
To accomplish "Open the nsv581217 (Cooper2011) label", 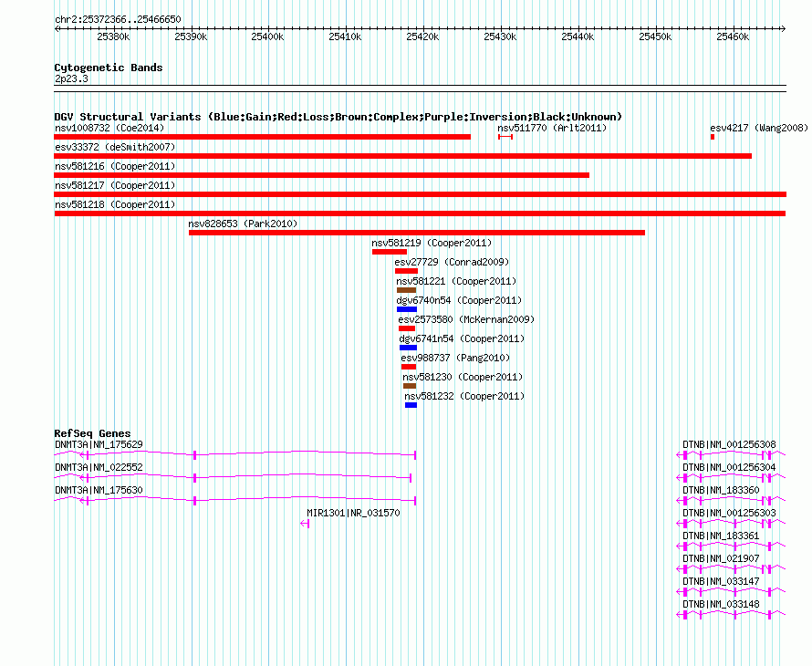I will [115, 185].
